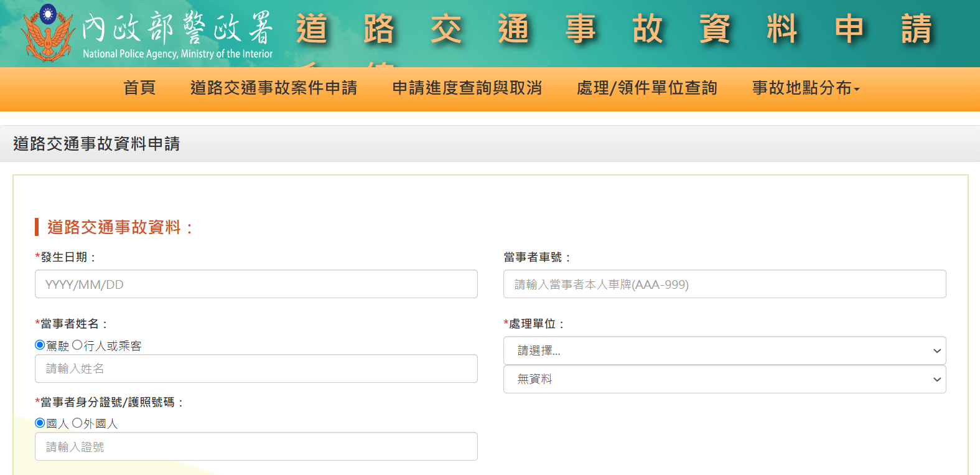Open the 首頁 menu item

139,88
